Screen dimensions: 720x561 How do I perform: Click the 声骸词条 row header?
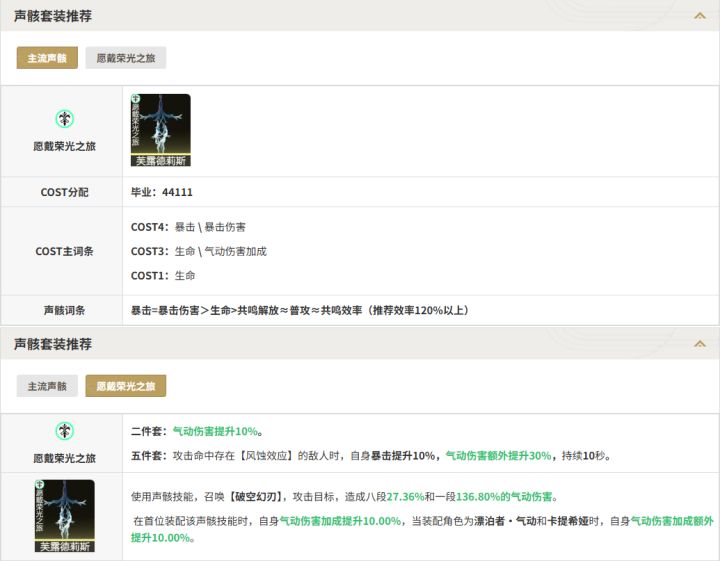[x=65, y=310]
